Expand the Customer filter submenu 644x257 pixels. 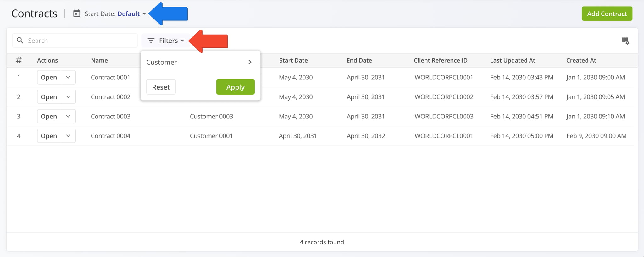pos(250,62)
